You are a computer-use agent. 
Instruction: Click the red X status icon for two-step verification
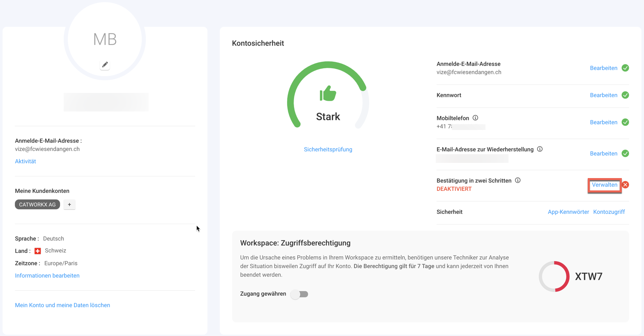pyautogui.click(x=625, y=185)
